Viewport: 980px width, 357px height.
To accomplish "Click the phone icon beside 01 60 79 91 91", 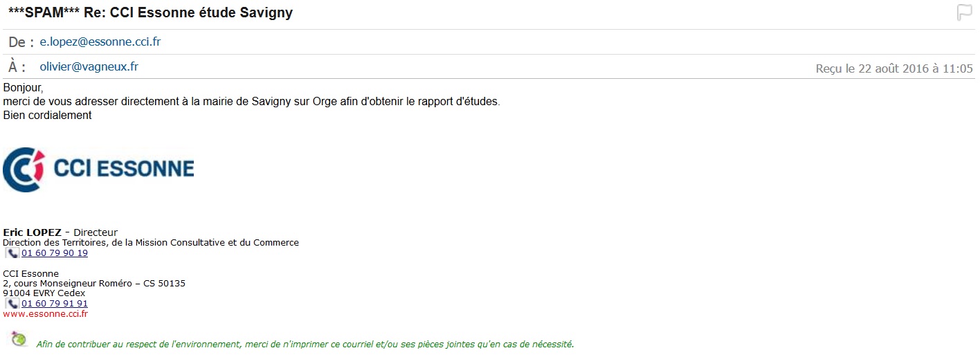I will pos(12,304).
